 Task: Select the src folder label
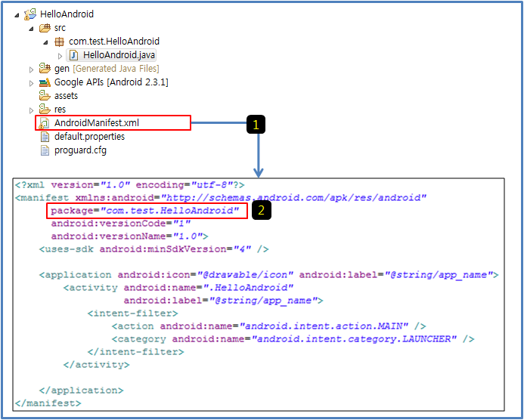60,28
